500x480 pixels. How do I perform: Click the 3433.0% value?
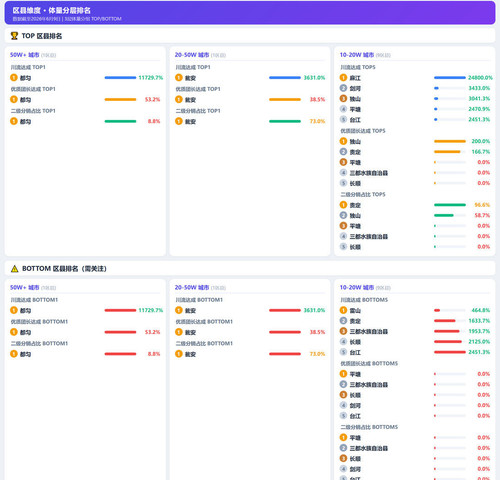point(479,88)
